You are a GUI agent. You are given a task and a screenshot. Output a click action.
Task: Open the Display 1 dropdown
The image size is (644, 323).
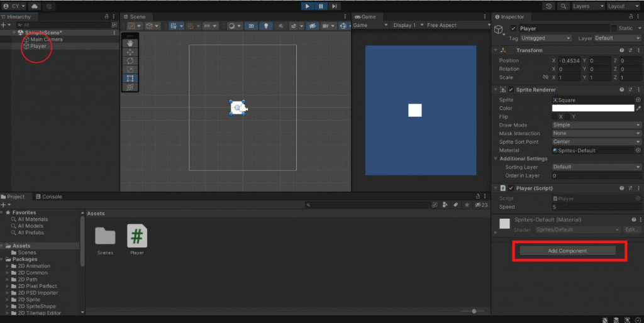click(407, 25)
